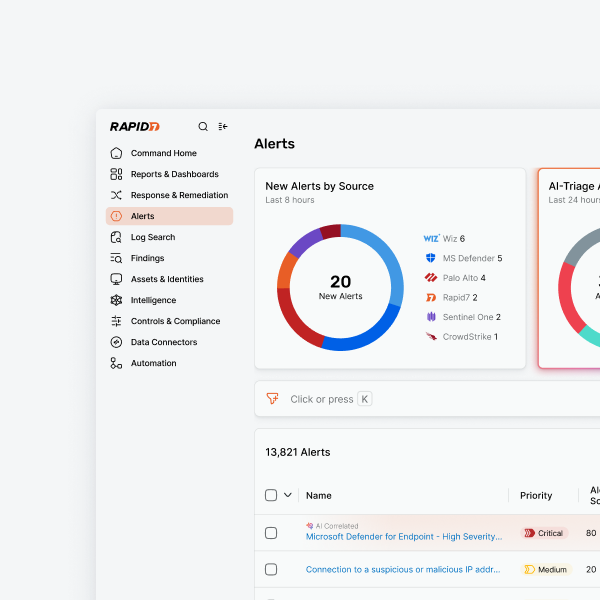600x600 pixels.
Task: Click the Critical priority badge
Action: [x=544, y=533]
